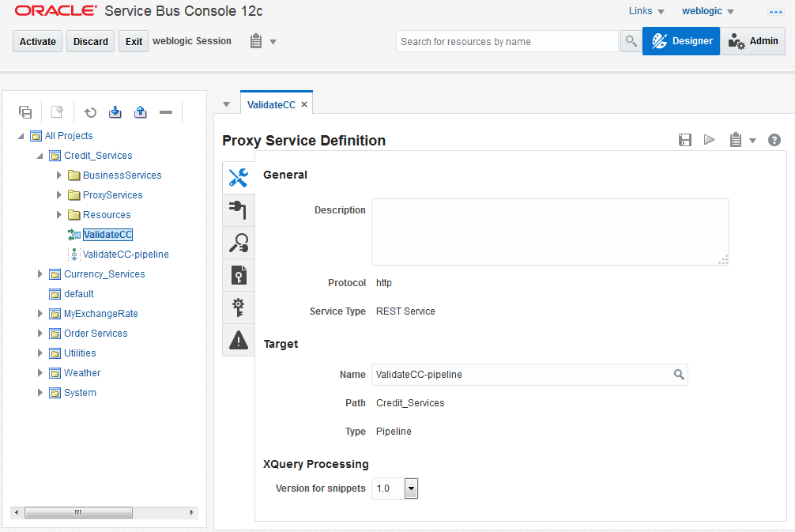Click the Discard button
This screenshot has height=532, width=795.
tap(91, 41)
